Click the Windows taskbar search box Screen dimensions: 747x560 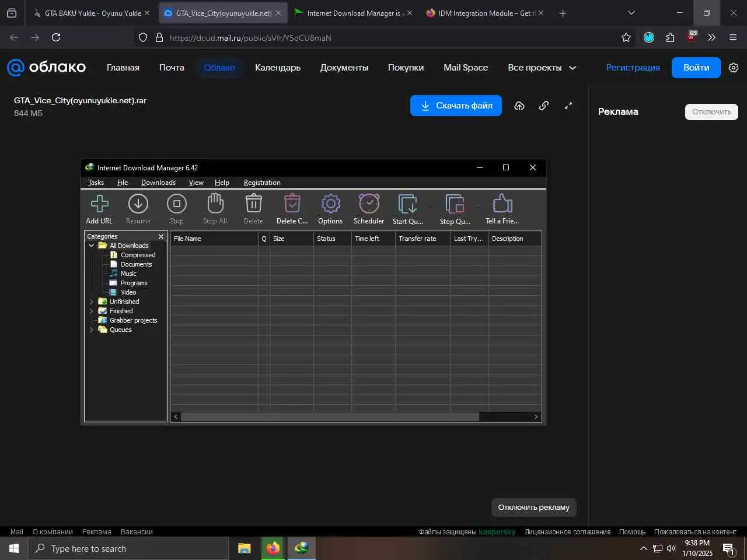tap(128, 548)
